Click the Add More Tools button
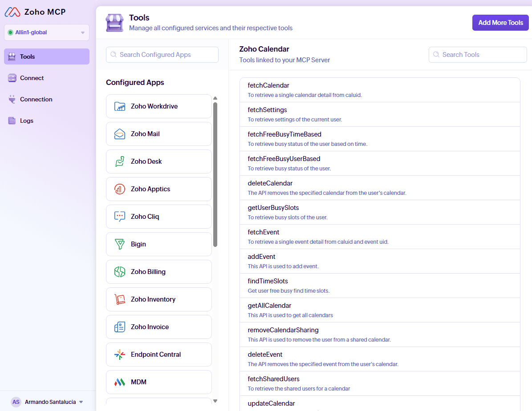The height and width of the screenshot is (411, 532). (500, 23)
